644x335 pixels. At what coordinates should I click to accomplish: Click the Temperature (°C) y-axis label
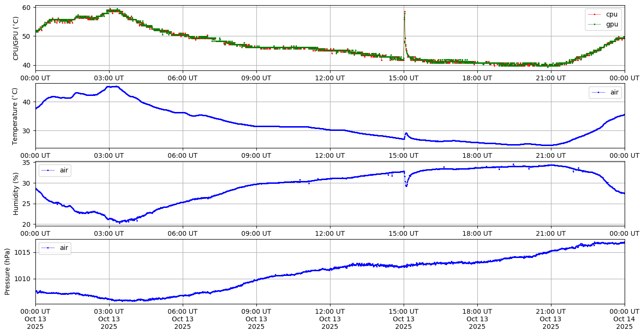pyautogui.click(x=16, y=116)
